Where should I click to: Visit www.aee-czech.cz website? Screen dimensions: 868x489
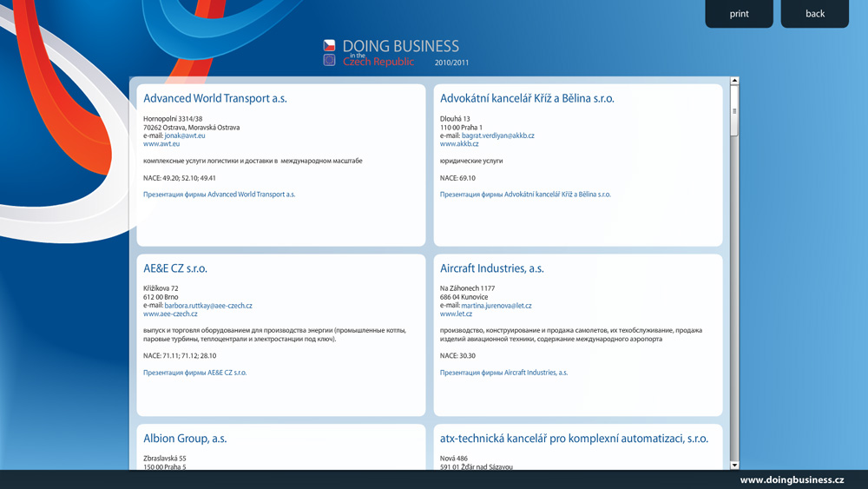[x=170, y=314]
